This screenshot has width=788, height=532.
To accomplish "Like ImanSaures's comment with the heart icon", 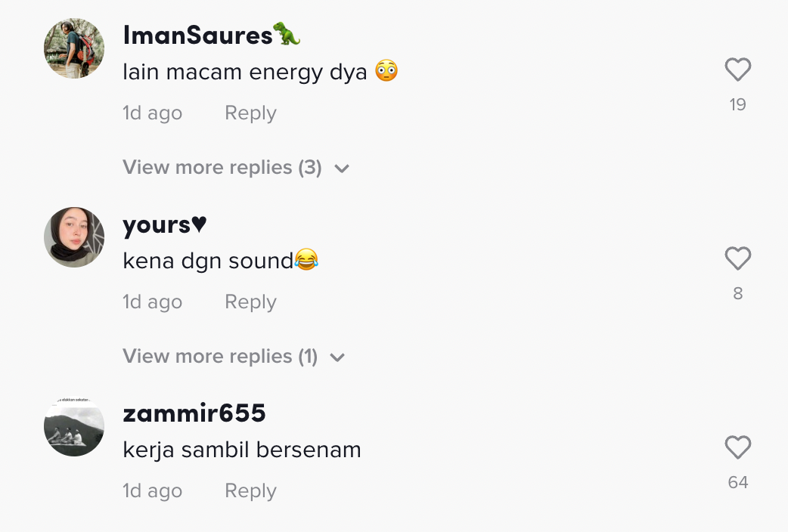I will pyautogui.click(x=737, y=70).
